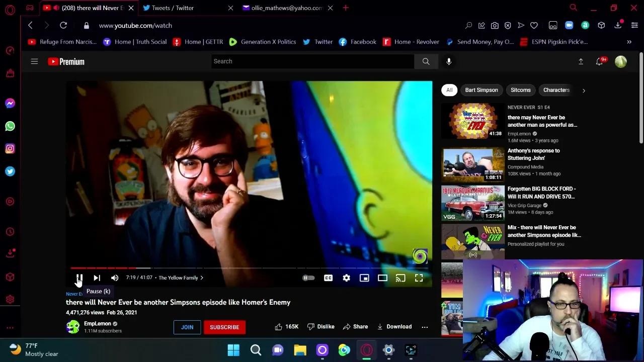Click the JOIN channel button
644x362 pixels.
point(187,327)
